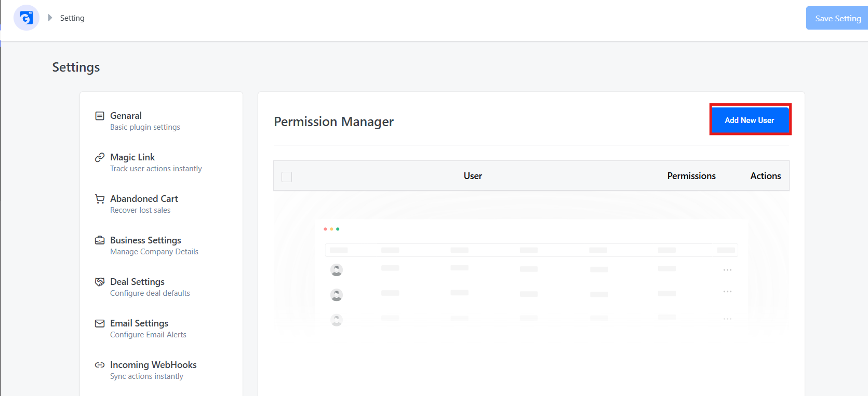
Task: Click 'Manage Company Details' description text
Action: (154, 252)
